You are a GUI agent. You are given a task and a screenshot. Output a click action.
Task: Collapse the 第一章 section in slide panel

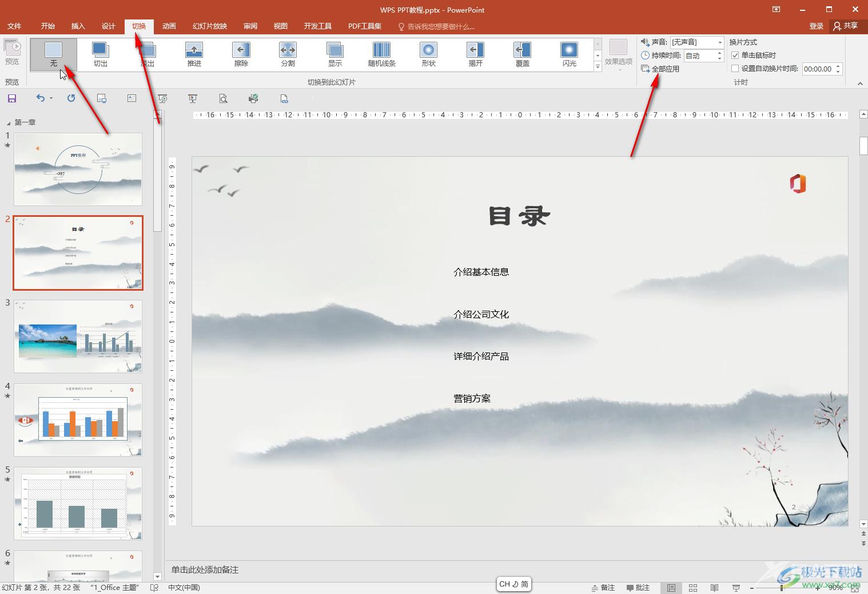(x=9, y=122)
